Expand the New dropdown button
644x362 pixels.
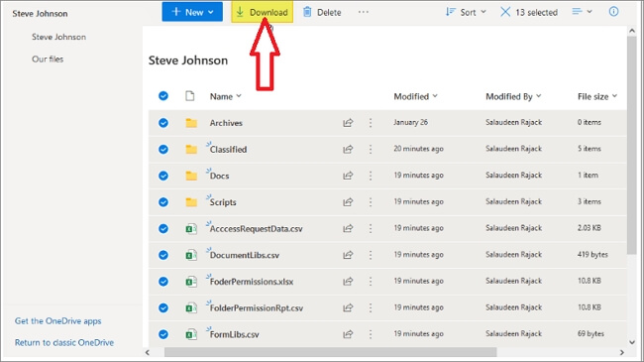[x=192, y=12]
